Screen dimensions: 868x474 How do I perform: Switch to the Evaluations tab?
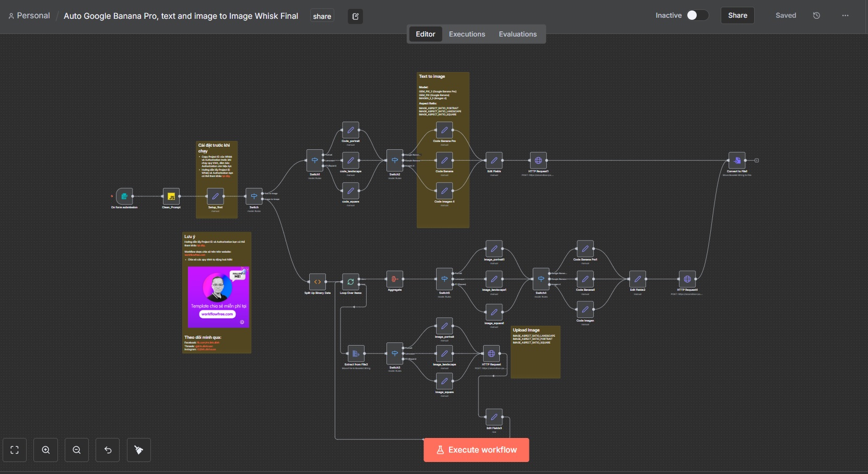[x=517, y=34]
